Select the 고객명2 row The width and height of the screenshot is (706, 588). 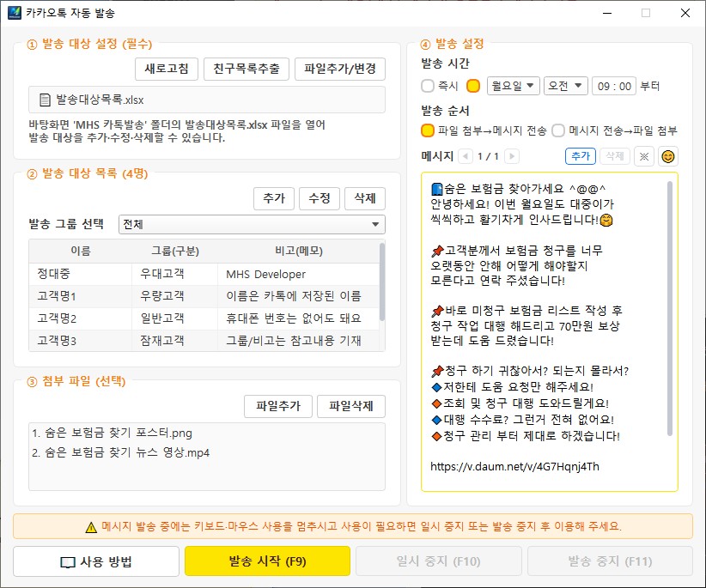click(204, 319)
